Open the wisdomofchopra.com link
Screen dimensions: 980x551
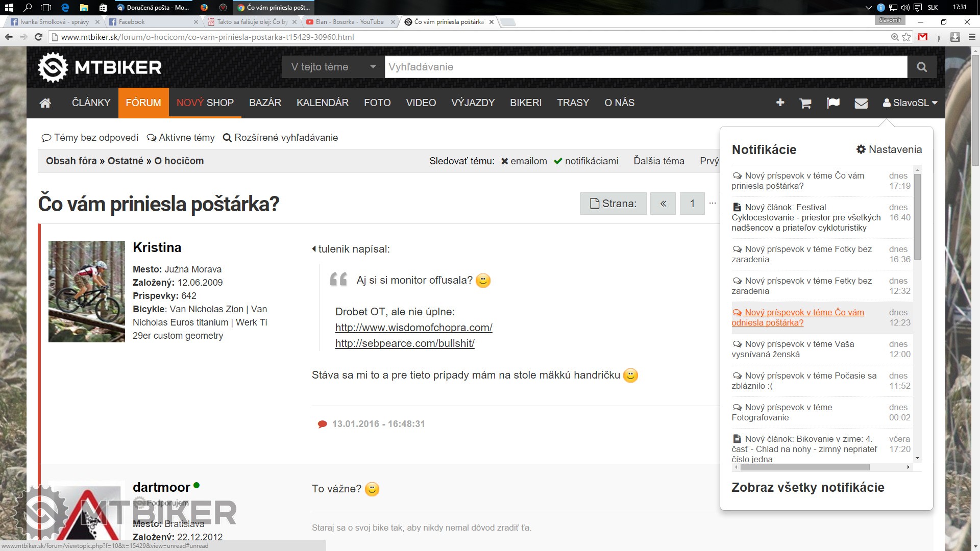click(x=413, y=328)
